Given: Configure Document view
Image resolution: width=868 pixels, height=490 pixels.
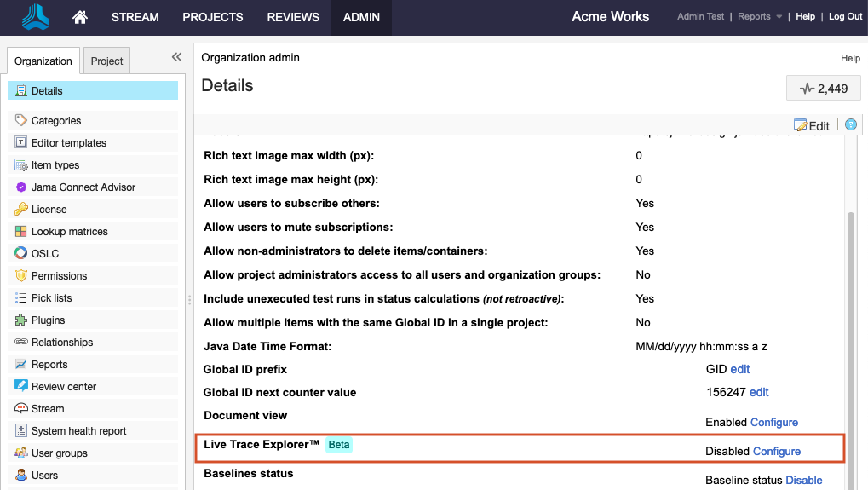Looking at the screenshot, I should (774, 423).
